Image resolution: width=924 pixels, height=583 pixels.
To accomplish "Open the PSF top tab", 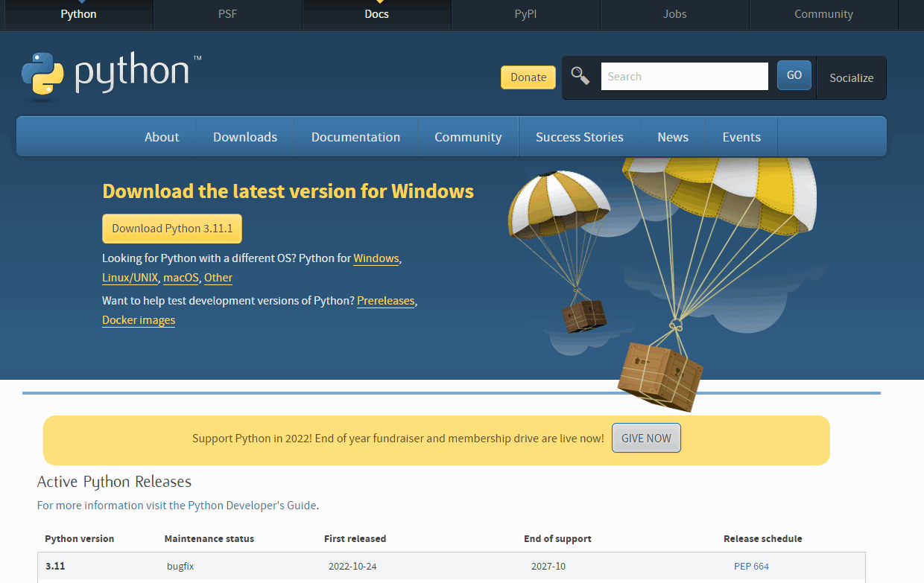I will click(227, 14).
